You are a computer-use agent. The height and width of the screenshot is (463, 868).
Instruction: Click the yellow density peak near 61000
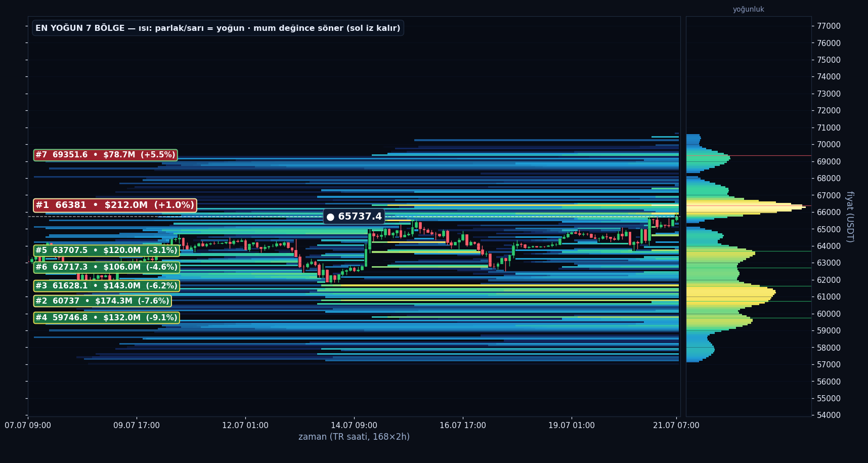coord(731,294)
